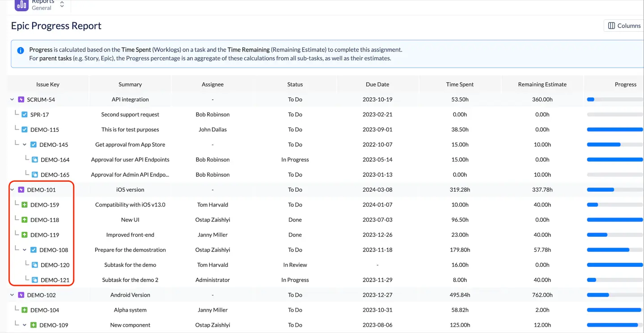The height and width of the screenshot is (333, 644).
Task: Click the DEMO-164 subtask icon
Action: pyautogui.click(x=35, y=160)
